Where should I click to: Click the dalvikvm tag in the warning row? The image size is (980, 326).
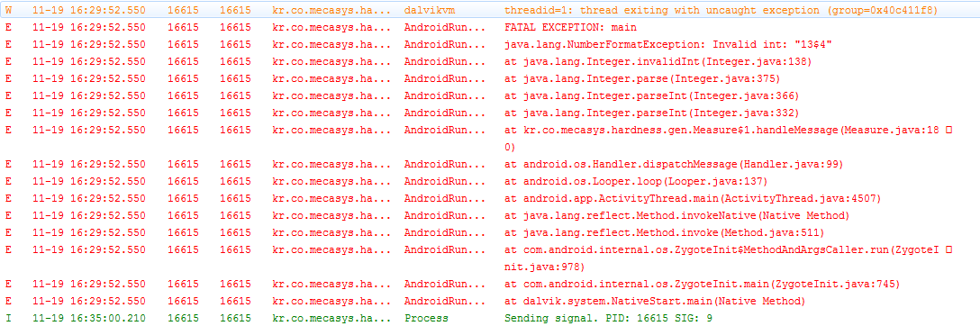click(430, 11)
